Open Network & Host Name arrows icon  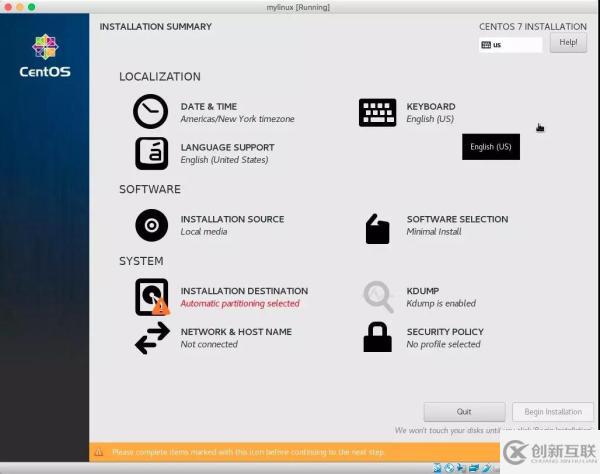coord(152,338)
